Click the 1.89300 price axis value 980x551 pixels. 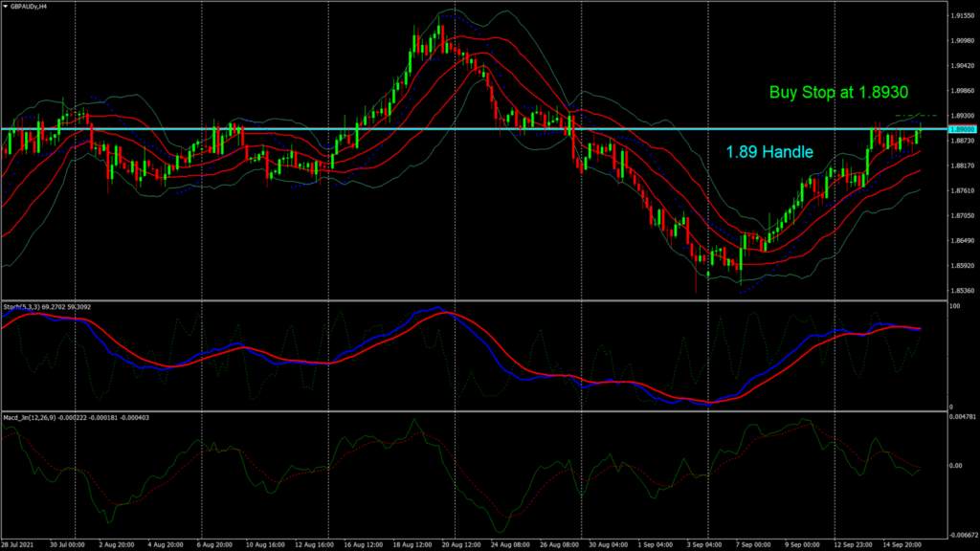tap(963, 116)
